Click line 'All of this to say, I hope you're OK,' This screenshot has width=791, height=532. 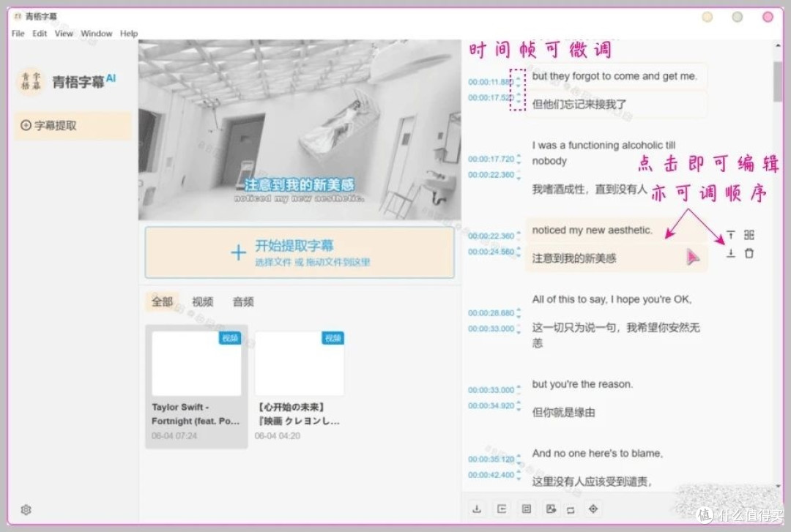point(612,299)
